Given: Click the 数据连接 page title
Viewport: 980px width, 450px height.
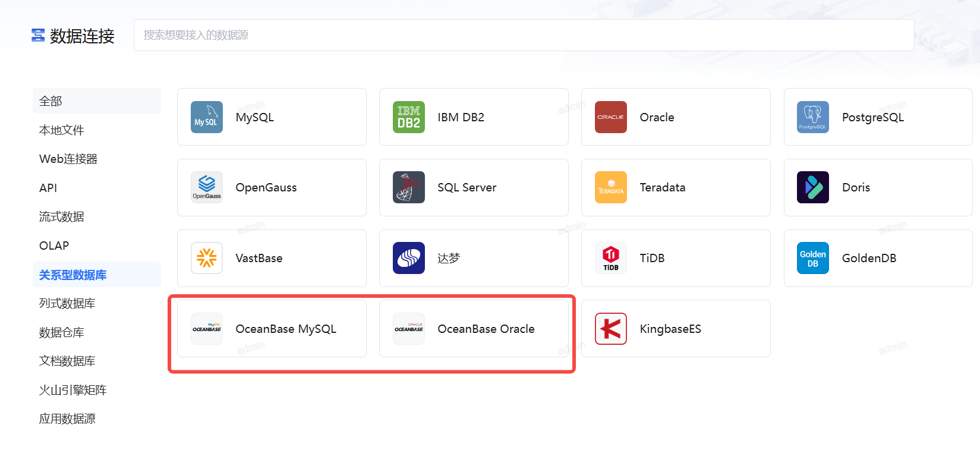Looking at the screenshot, I should pyautogui.click(x=82, y=36).
